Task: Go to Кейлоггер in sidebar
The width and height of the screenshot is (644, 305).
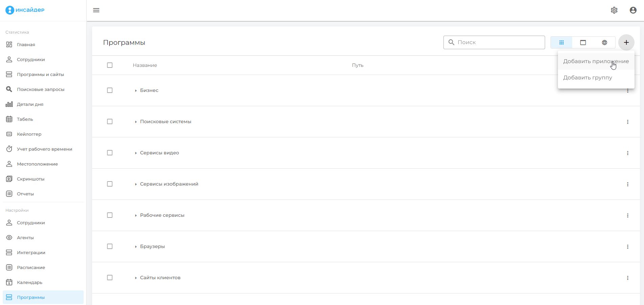Action: [x=29, y=134]
